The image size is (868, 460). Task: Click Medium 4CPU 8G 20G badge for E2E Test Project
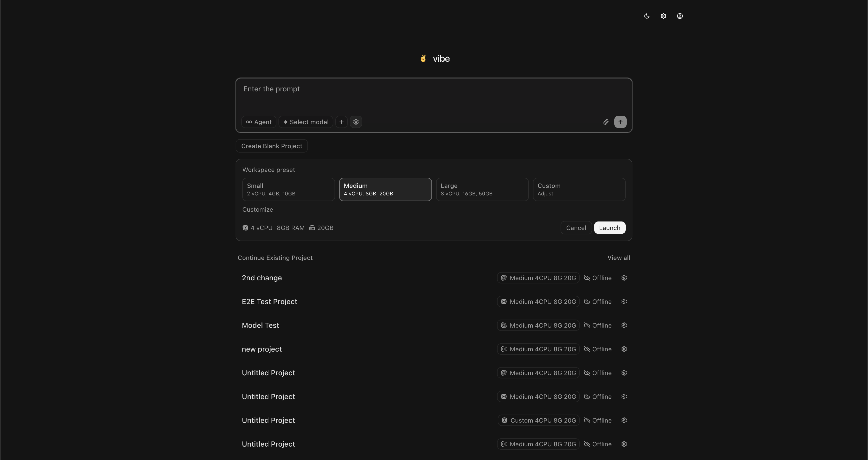pos(538,302)
